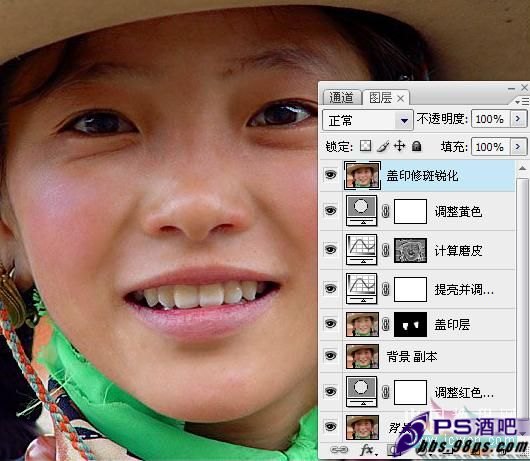Image resolution: width=530 pixels, height=461 pixels.
Task: Click the lock transparent pixels icon
Action: tap(365, 146)
